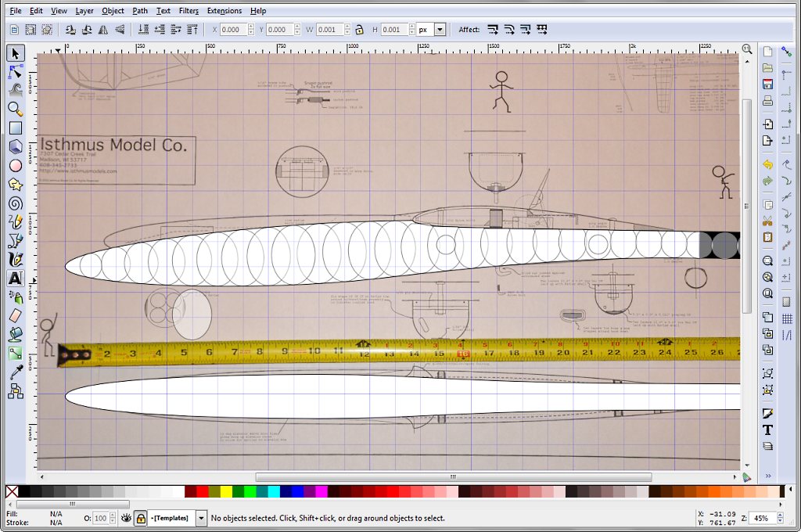Select the Star and polygon tool
801x532 pixels.
coord(16,185)
